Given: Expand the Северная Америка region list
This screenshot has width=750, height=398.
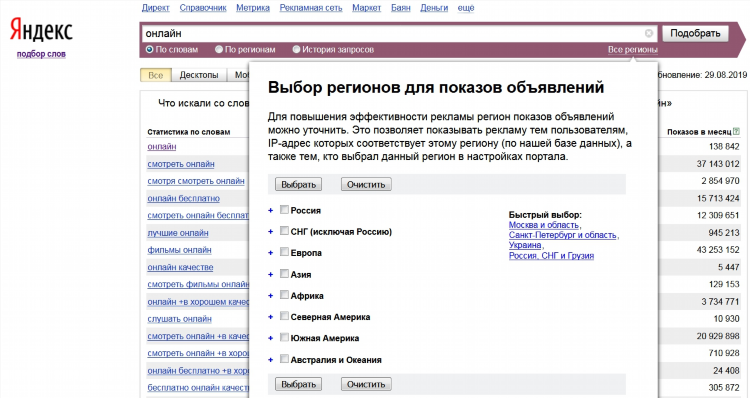Looking at the screenshot, I should coord(271,317).
